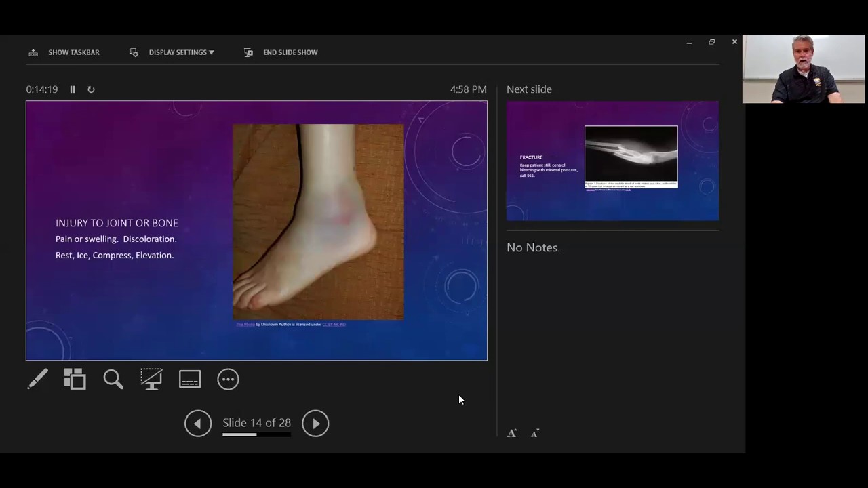Click Show Taskbar
Viewport: 868px width, 488px height.
64,52
